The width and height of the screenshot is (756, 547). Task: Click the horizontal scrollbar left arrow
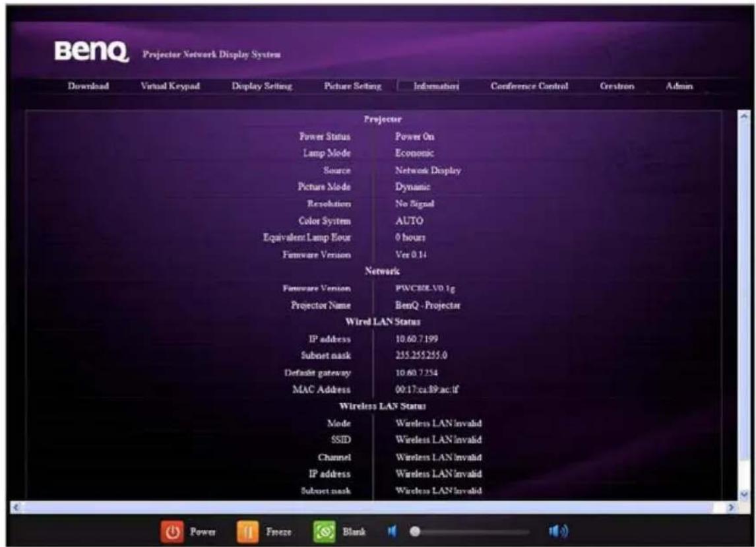point(16,507)
